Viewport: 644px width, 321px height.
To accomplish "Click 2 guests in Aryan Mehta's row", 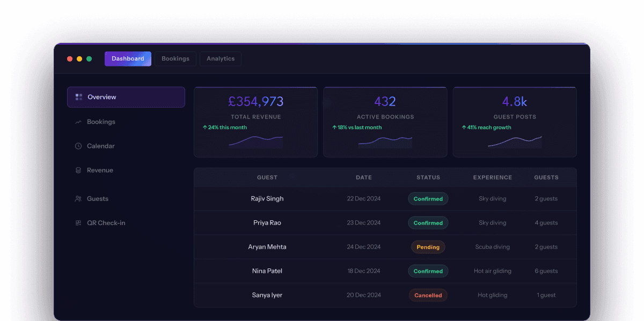I will (546, 247).
